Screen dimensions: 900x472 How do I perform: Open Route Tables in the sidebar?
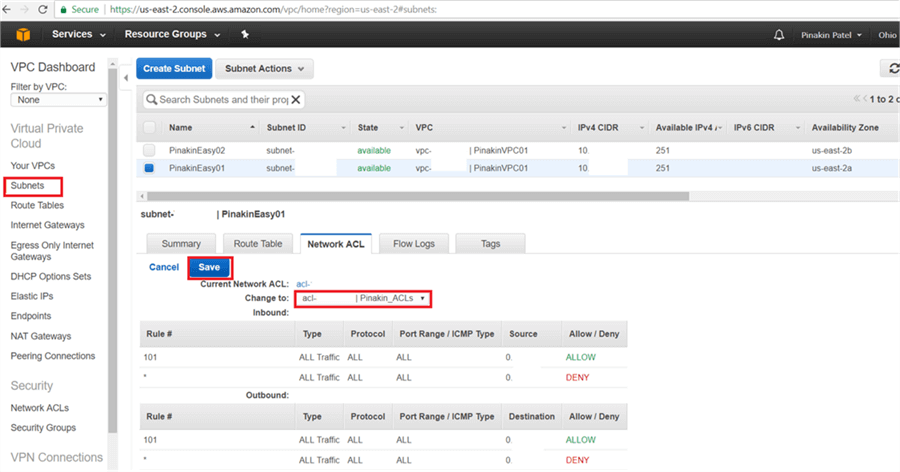(x=37, y=205)
